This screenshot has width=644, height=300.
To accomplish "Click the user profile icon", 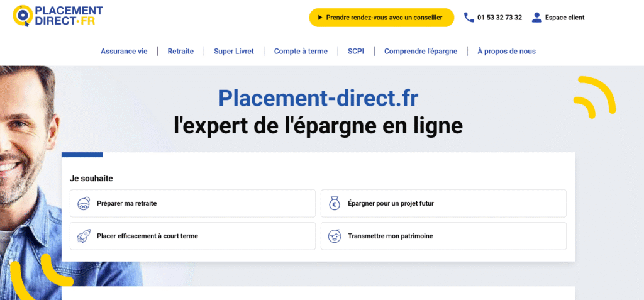I will (x=537, y=18).
